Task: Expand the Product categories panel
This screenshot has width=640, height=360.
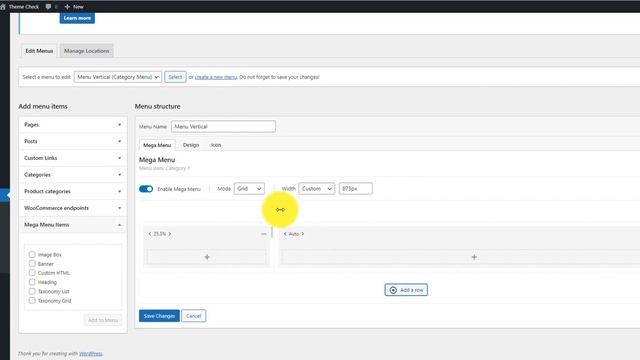Action: pyautogui.click(x=73, y=191)
